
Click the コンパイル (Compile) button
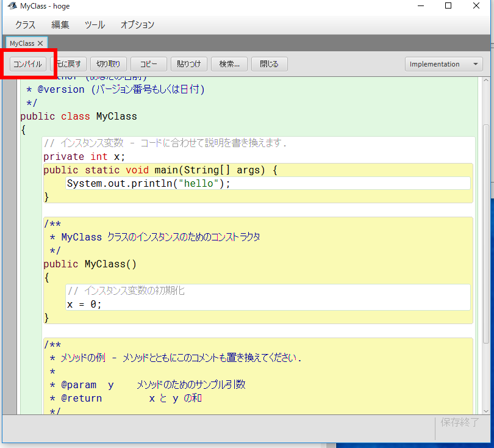27,64
